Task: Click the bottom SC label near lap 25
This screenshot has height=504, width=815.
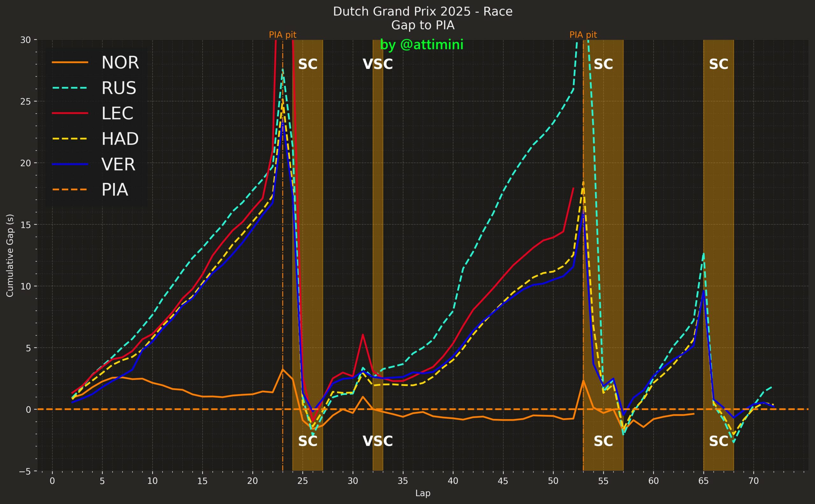Action: [308, 442]
